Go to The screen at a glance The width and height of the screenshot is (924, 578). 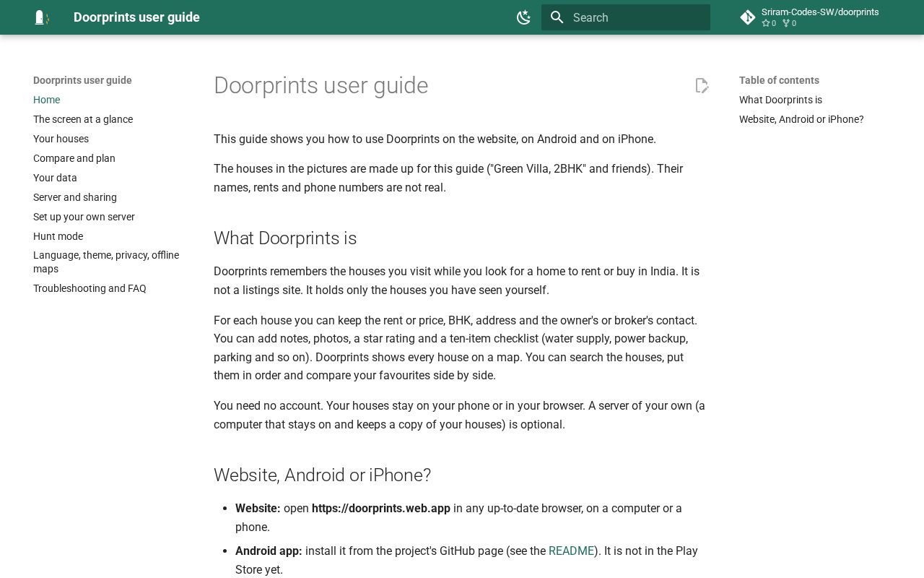click(x=83, y=119)
